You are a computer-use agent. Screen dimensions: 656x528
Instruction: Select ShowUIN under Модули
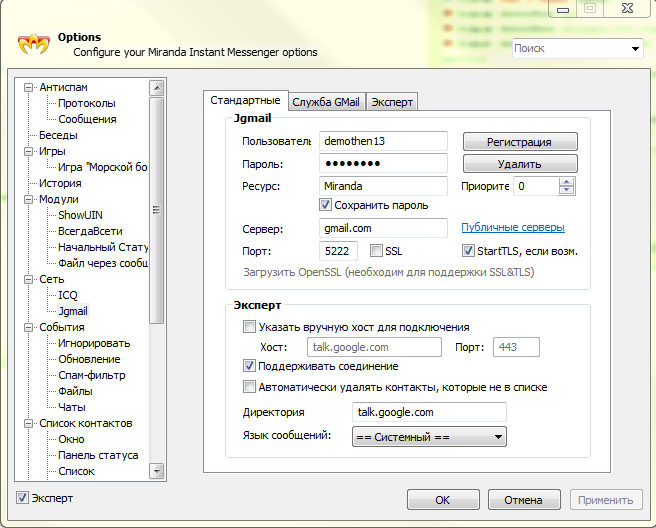80,215
